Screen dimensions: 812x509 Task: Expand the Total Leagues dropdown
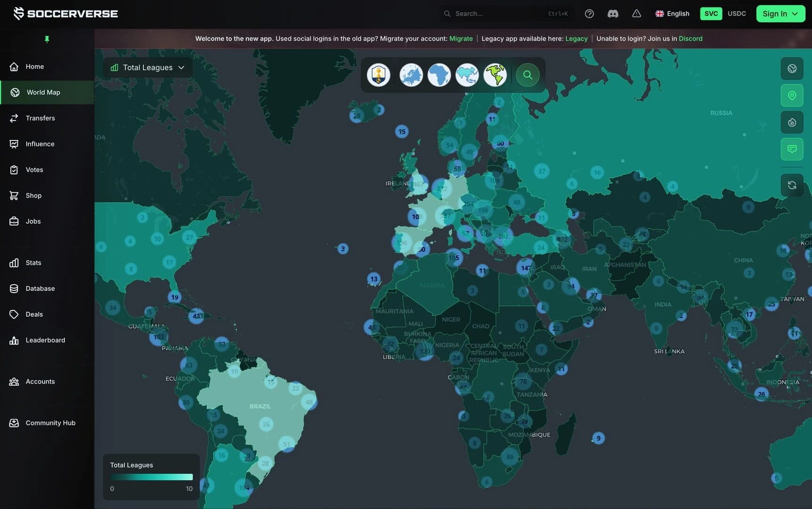148,67
